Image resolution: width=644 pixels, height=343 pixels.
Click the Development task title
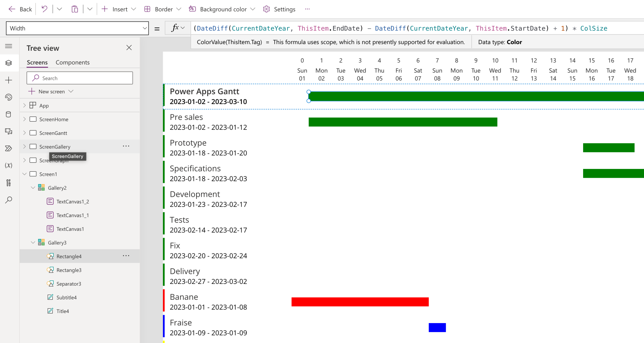tap(195, 194)
